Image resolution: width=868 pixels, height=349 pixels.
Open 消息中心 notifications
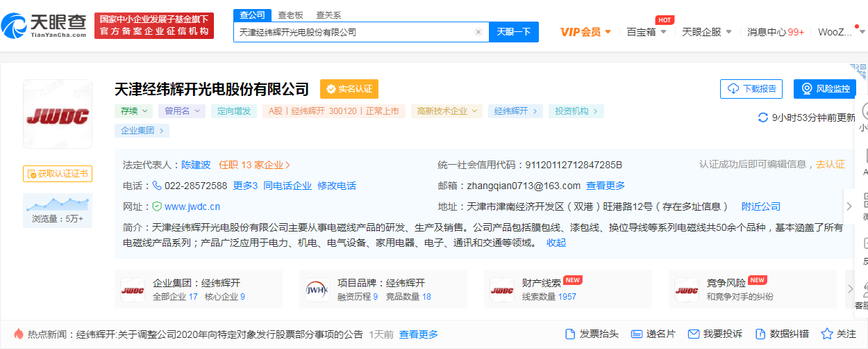(776, 32)
